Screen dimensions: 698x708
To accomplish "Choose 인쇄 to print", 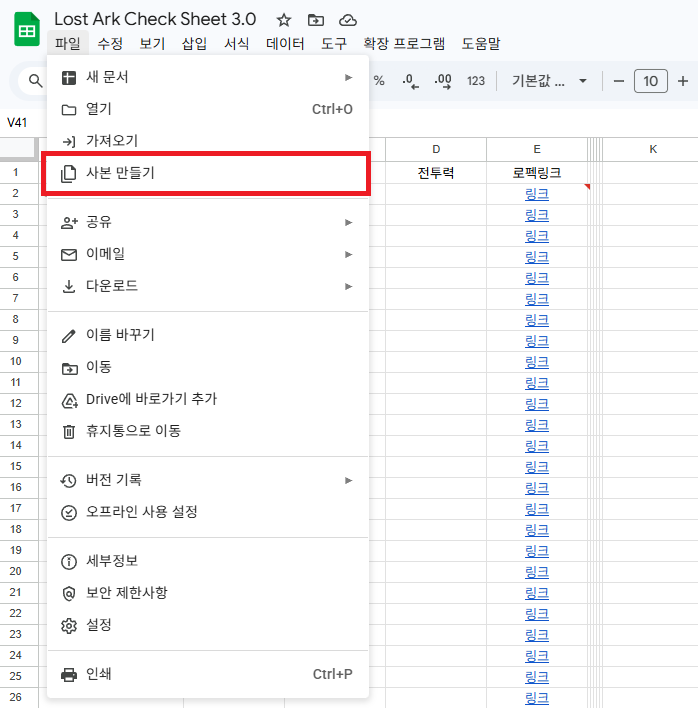I will pyautogui.click(x=208, y=674).
